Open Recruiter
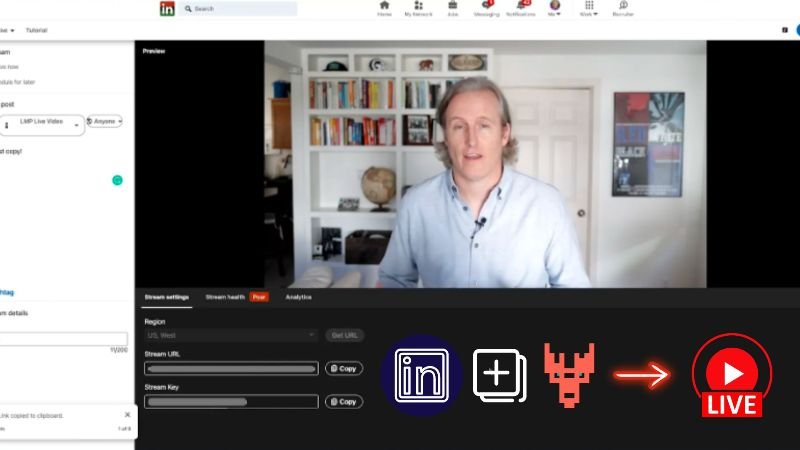 pos(623,9)
